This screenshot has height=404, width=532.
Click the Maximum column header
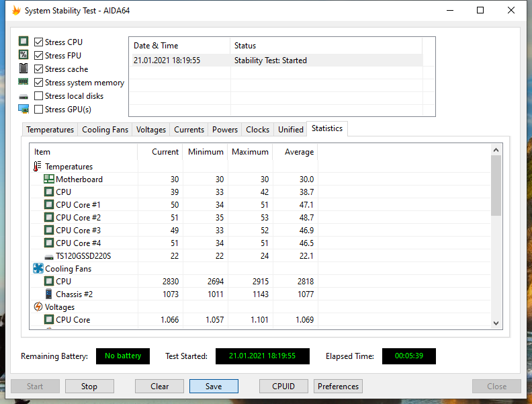[x=251, y=152]
